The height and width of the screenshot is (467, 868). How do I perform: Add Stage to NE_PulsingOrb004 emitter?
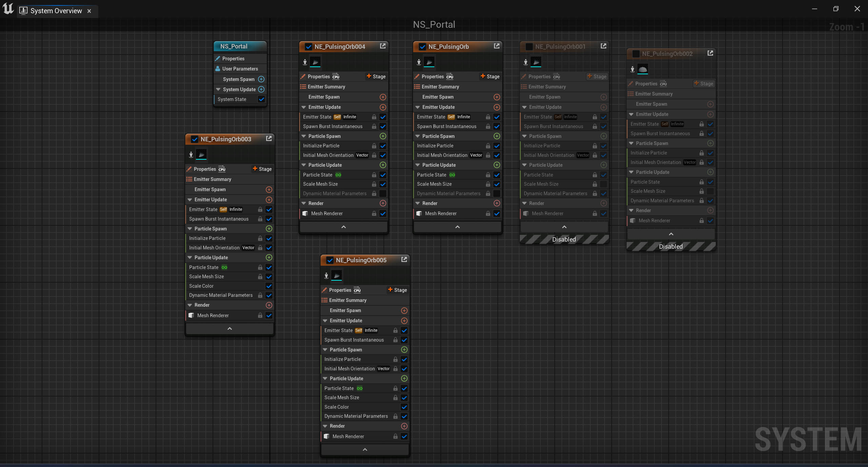coord(376,77)
